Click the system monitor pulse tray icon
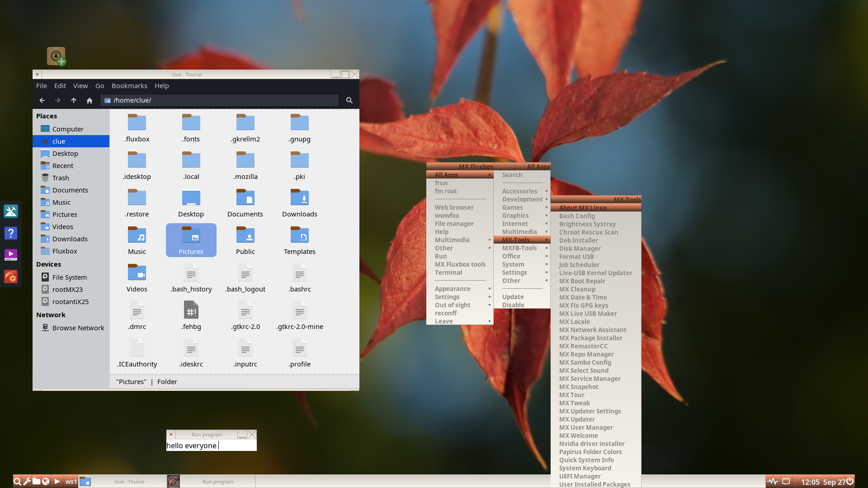This screenshot has height=488, width=868. (773, 481)
